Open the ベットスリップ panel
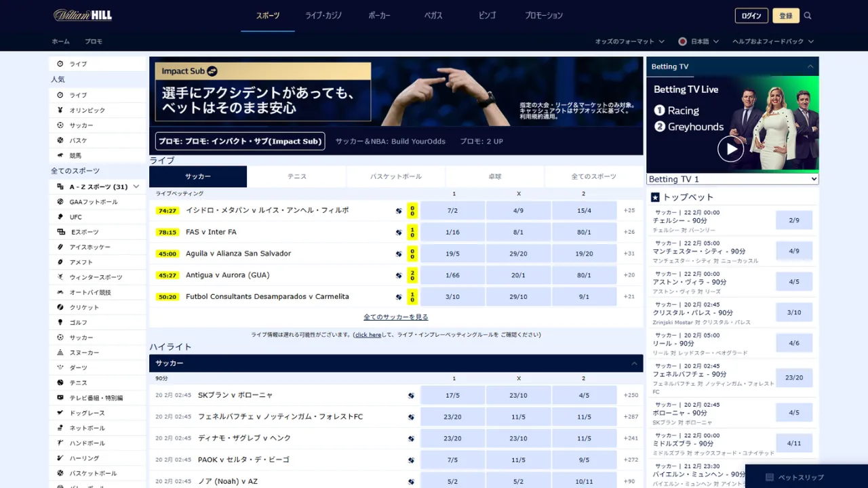Image resolution: width=868 pixels, height=488 pixels. [x=806, y=477]
